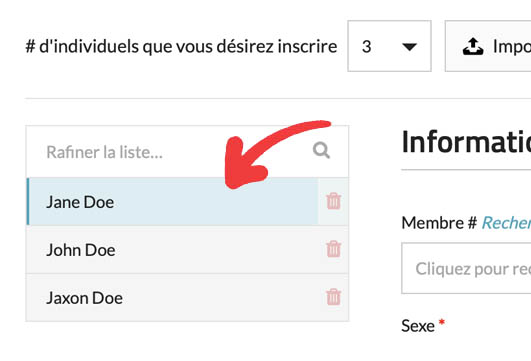Remove Jaxon Doe via trash icon
This screenshot has width=531, height=361.
(x=333, y=297)
